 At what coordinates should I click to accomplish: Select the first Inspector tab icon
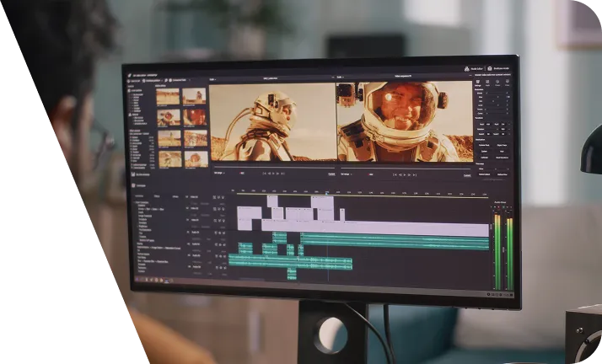tap(477, 82)
